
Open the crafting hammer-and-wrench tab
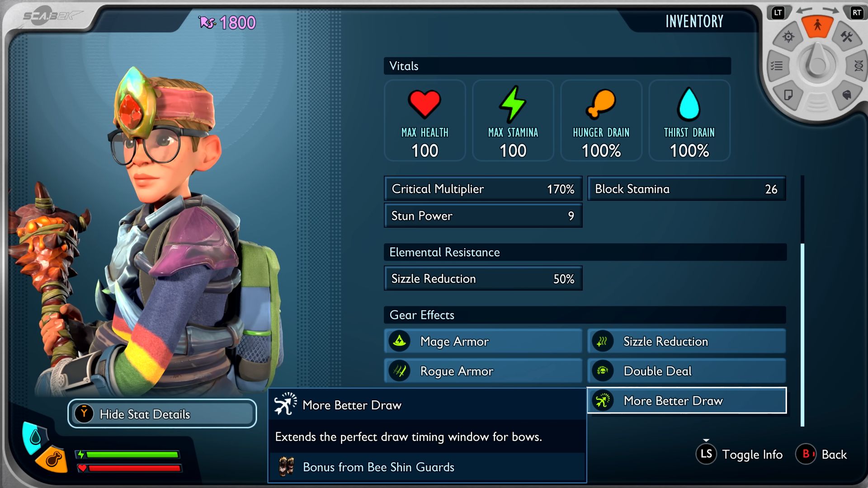(846, 37)
